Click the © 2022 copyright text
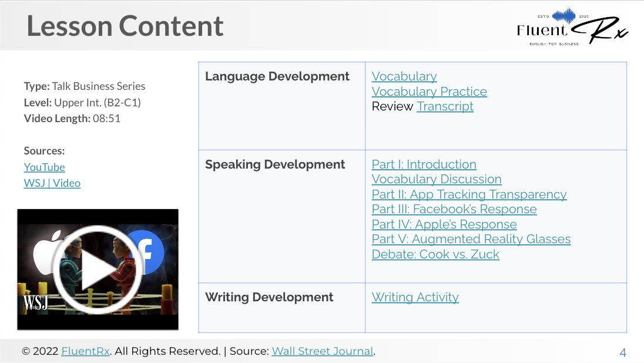The width and height of the screenshot is (644, 363). (40, 351)
